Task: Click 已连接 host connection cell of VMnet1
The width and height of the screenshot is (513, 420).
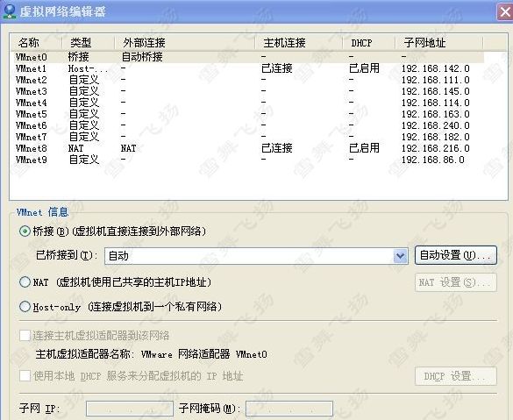Action: click(277, 68)
